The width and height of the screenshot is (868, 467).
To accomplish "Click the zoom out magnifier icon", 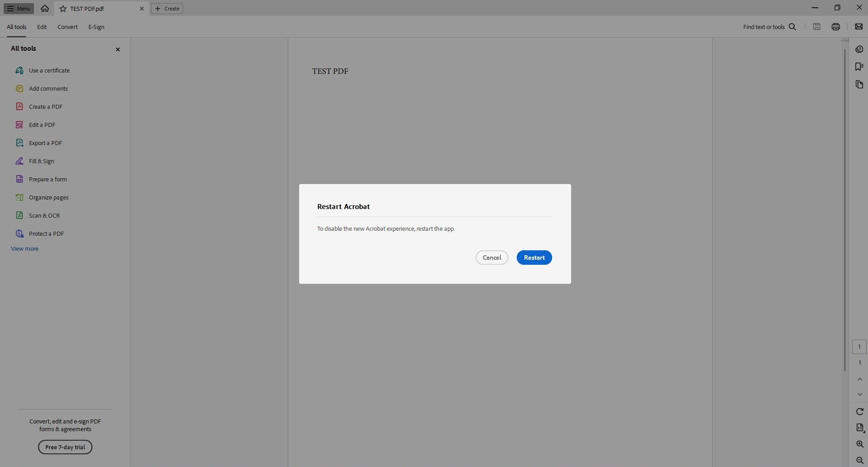I will point(859,460).
